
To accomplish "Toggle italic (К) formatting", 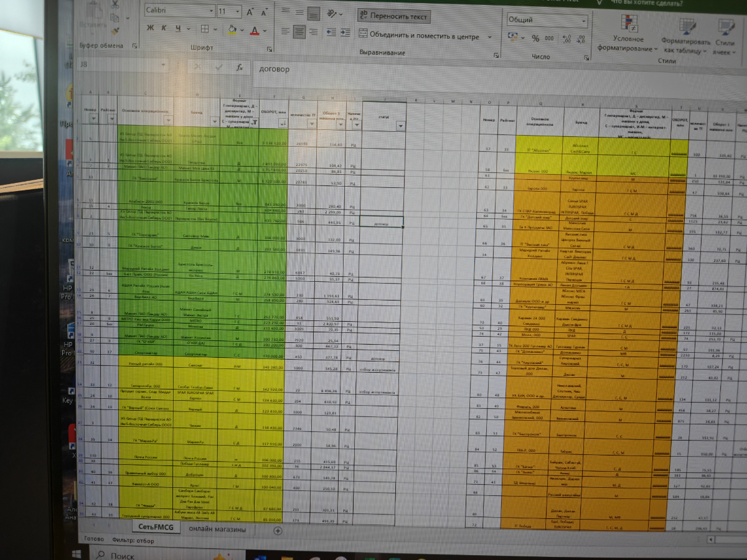I will pyautogui.click(x=164, y=28).
